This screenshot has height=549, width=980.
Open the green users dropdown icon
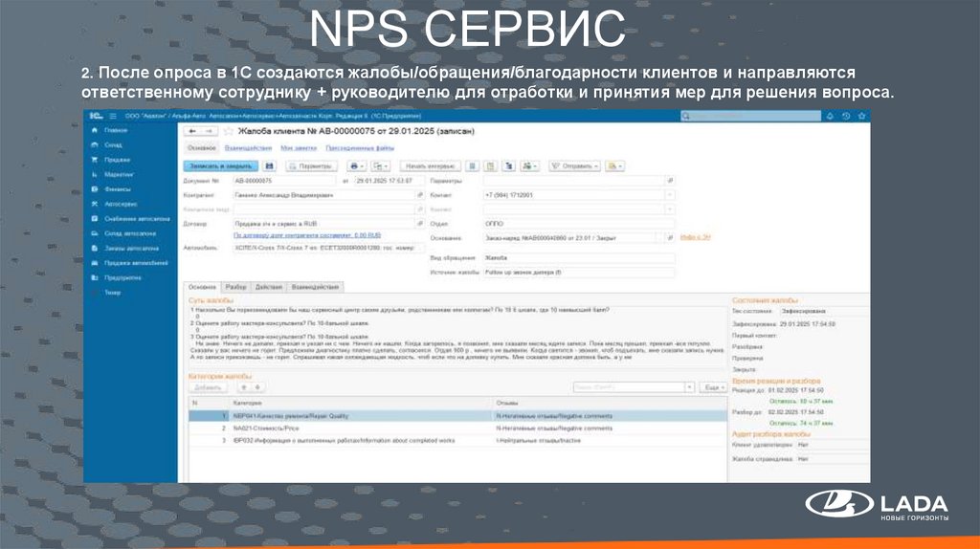coord(529,166)
